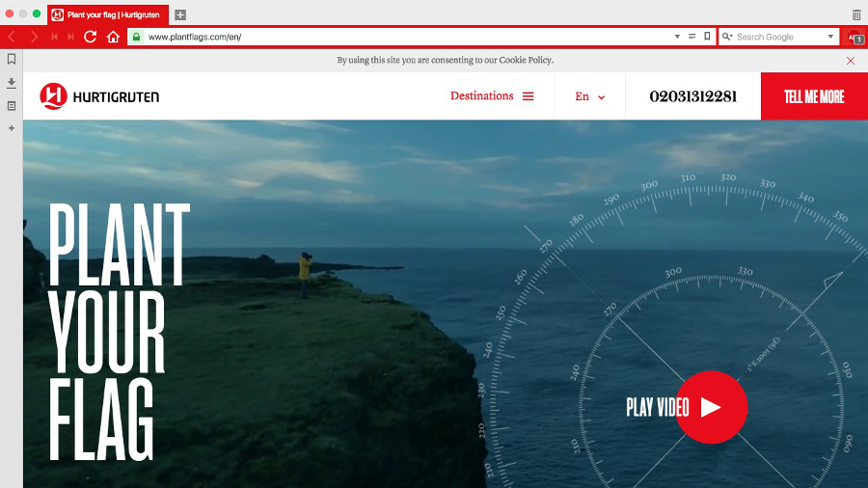Viewport: 868px width, 488px height.
Task: Click the green secure lock icon
Action: point(136,37)
